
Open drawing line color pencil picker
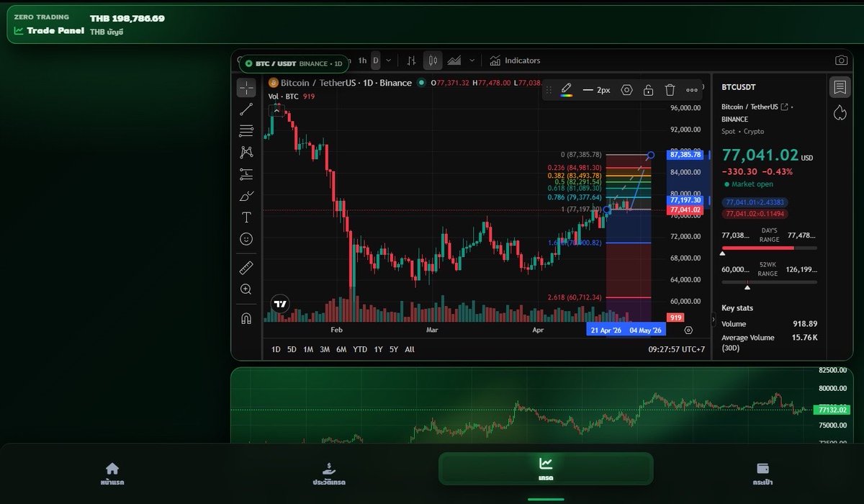(567, 90)
